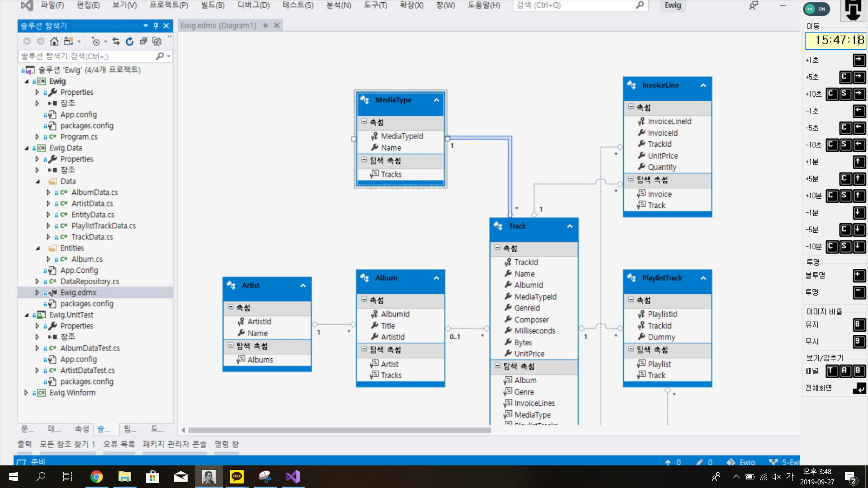Click the Home icon in Solution Explorer
868x488 pixels.
click(54, 41)
